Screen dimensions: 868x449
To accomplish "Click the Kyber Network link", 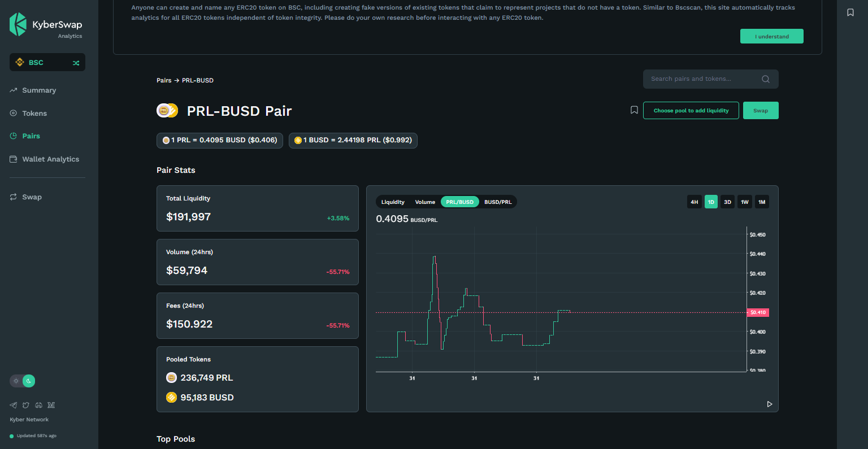I will [29, 420].
